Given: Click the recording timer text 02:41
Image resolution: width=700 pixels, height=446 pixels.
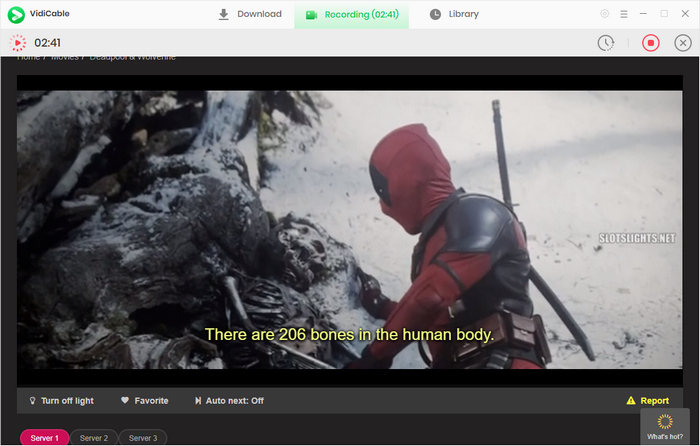Looking at the screenshot, I should point(47,43).
